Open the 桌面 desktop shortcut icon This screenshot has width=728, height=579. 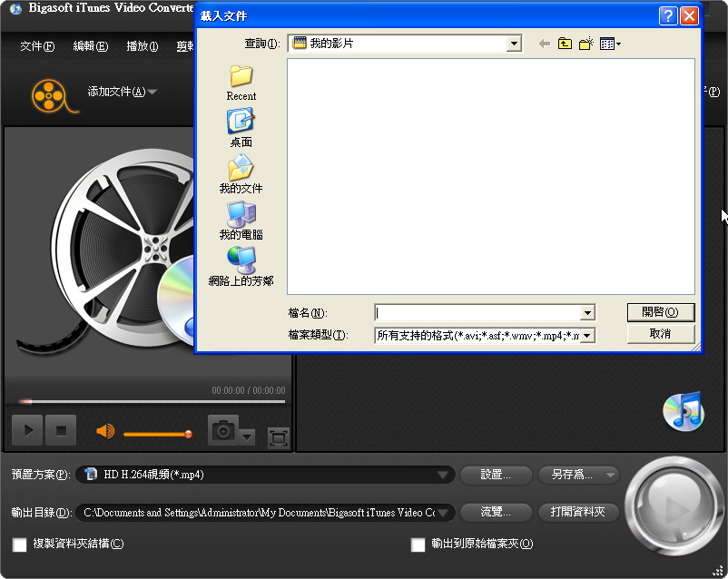[241, 123]
